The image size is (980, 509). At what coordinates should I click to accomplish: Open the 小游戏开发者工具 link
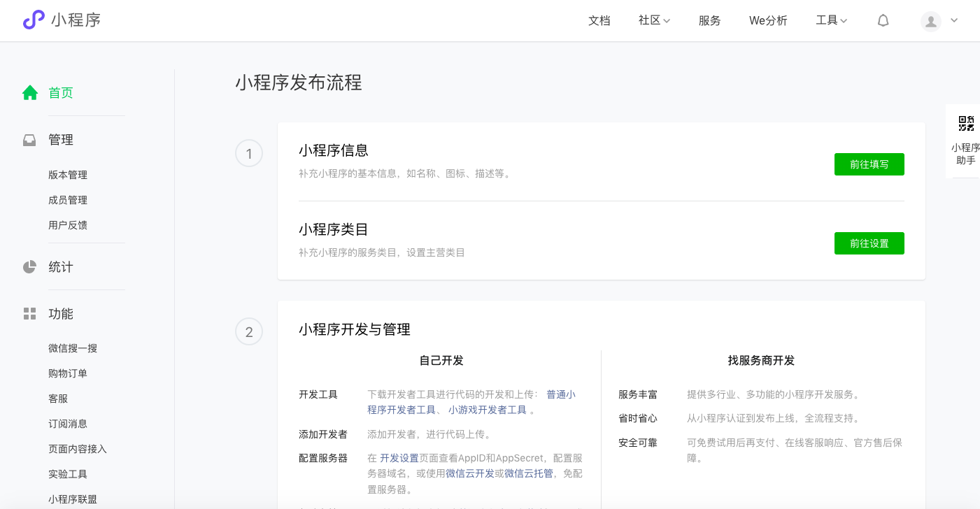coord(487,410)
